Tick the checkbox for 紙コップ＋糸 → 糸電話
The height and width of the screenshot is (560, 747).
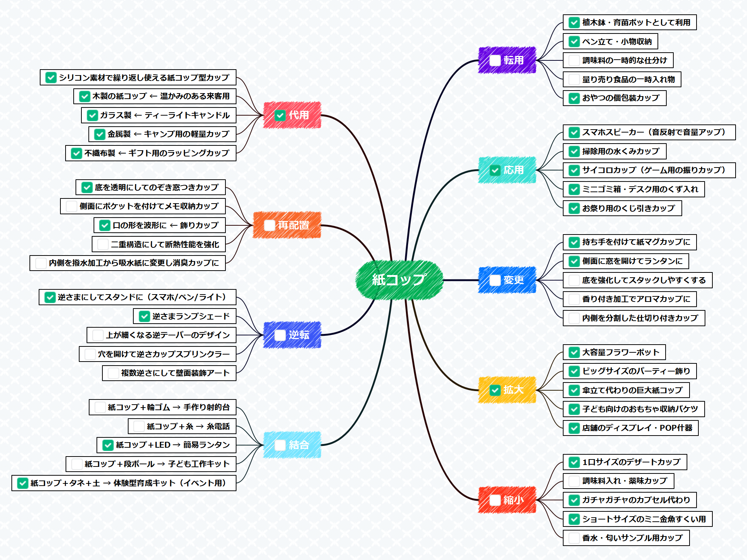coord(139,426)
